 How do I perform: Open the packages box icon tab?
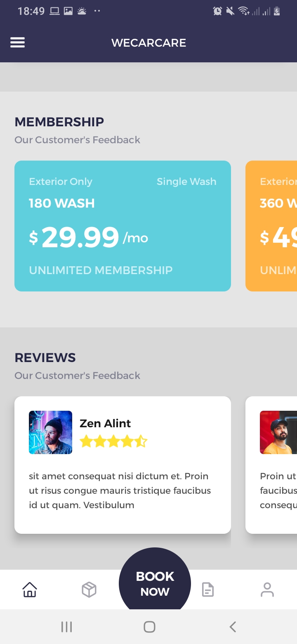click(89, 590)
